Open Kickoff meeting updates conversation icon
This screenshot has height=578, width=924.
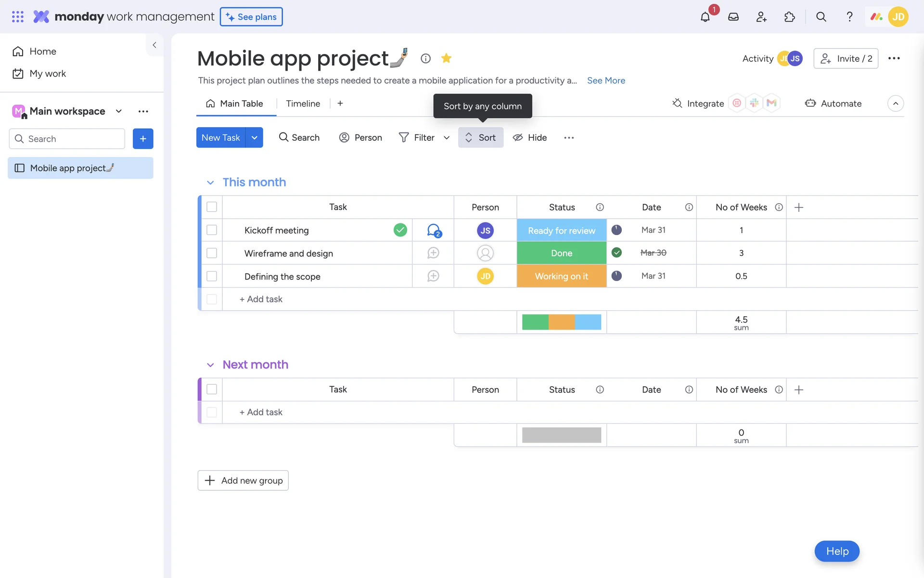pos(434,230)
